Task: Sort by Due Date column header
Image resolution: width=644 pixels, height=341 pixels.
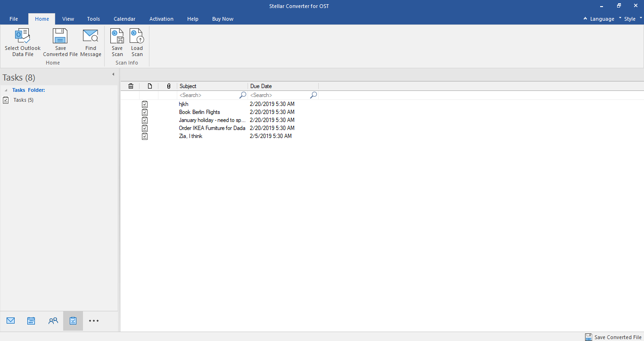Action: coord(283,86)
